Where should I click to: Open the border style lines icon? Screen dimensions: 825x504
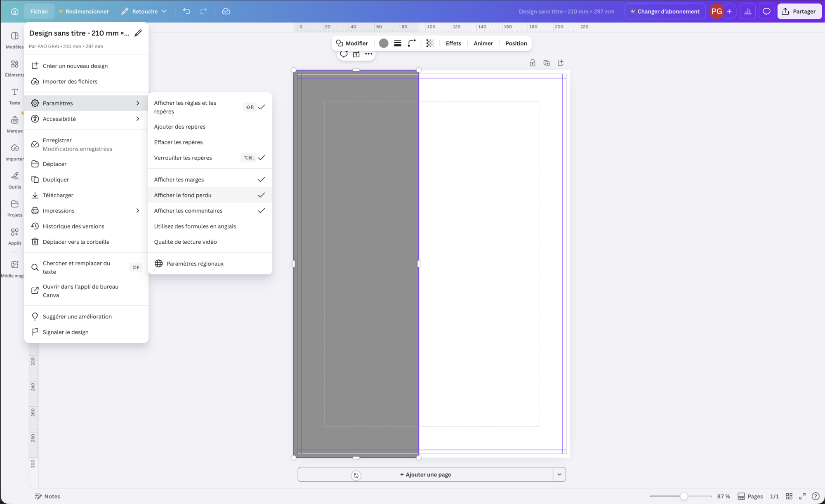point(398,43)
